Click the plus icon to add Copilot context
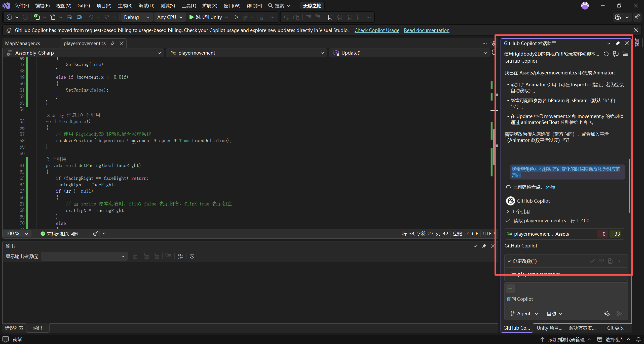This screenshot has width=644, height=344. pyautogui.click(x=510, y=288)
